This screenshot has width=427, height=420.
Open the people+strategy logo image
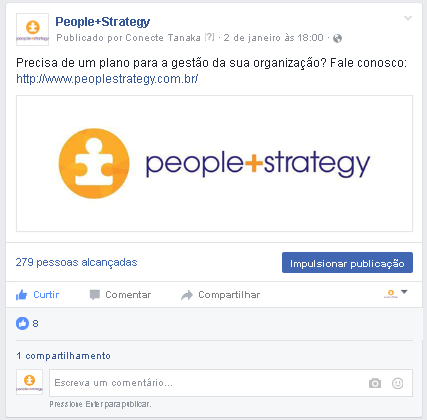(214, 163)
